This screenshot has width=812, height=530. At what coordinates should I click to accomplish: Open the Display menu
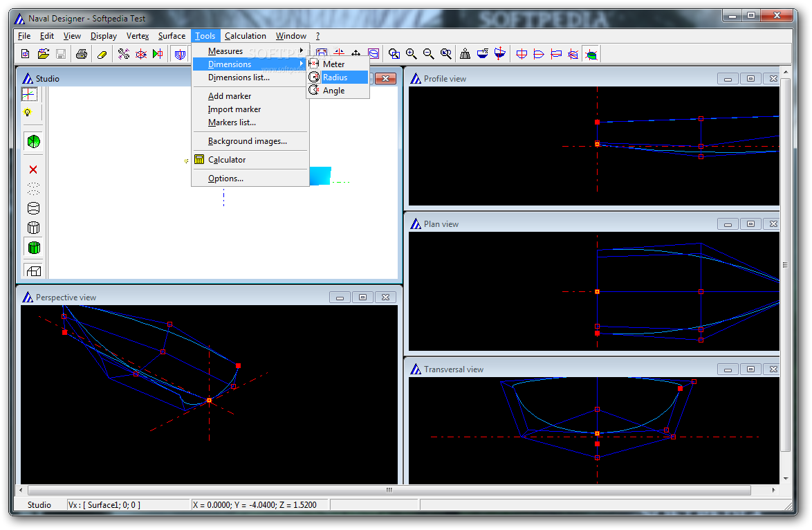[x=104, y=36]
